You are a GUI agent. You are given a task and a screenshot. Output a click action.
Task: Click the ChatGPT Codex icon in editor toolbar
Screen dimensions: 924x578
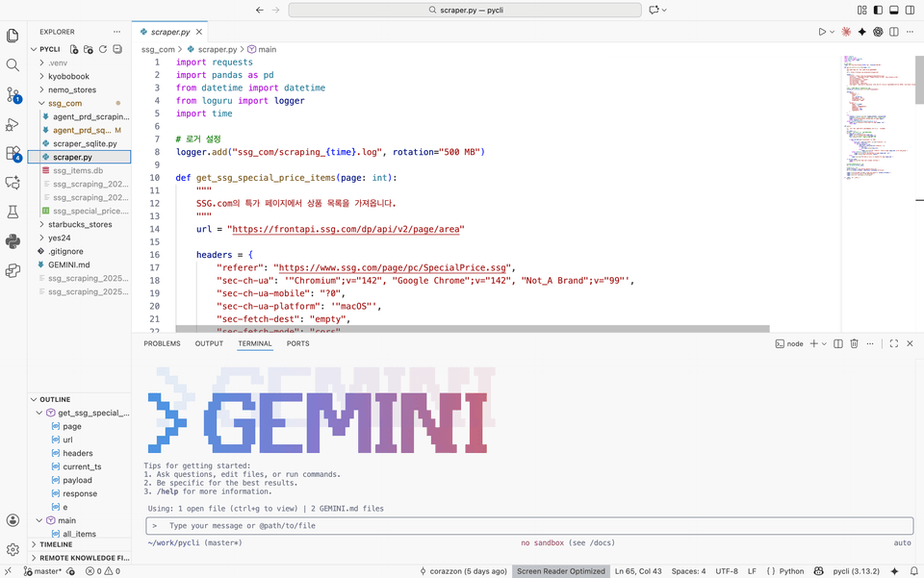tap(878, 32)
